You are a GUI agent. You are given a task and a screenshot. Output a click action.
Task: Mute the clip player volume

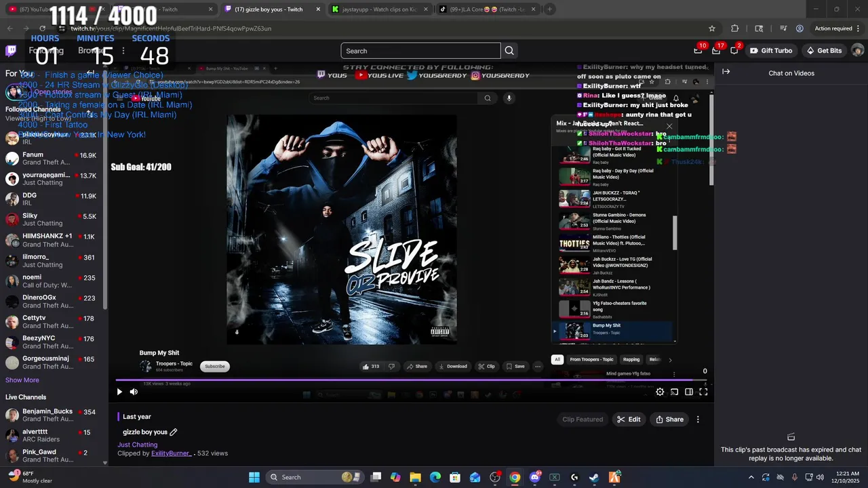click(x=134, y=392)
